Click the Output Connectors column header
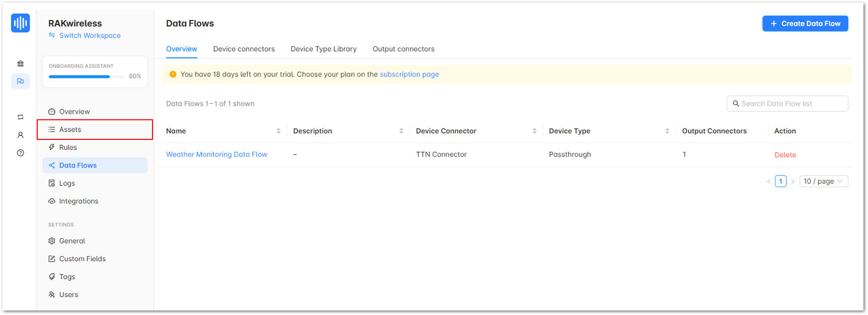The width and height of the screenshot is (868, 315). [x=714, y=131]
